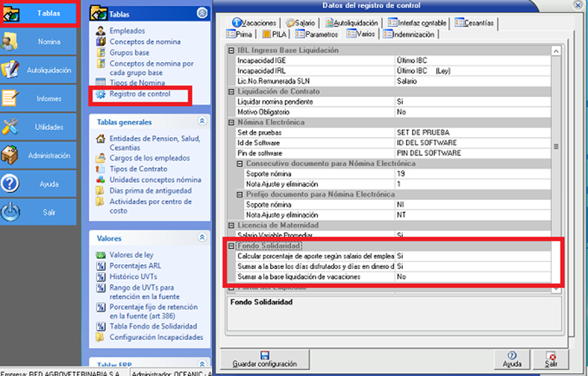588x376 pixels.
Task: Click the Empleados icon in Tablas panel
Action: pyautogui.click(x=101, y=31)
